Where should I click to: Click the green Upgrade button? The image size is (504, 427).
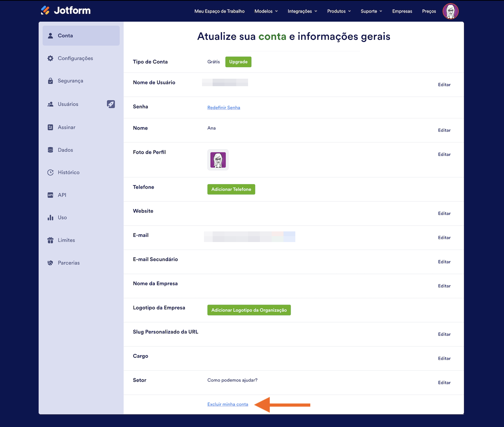(238, 62)
